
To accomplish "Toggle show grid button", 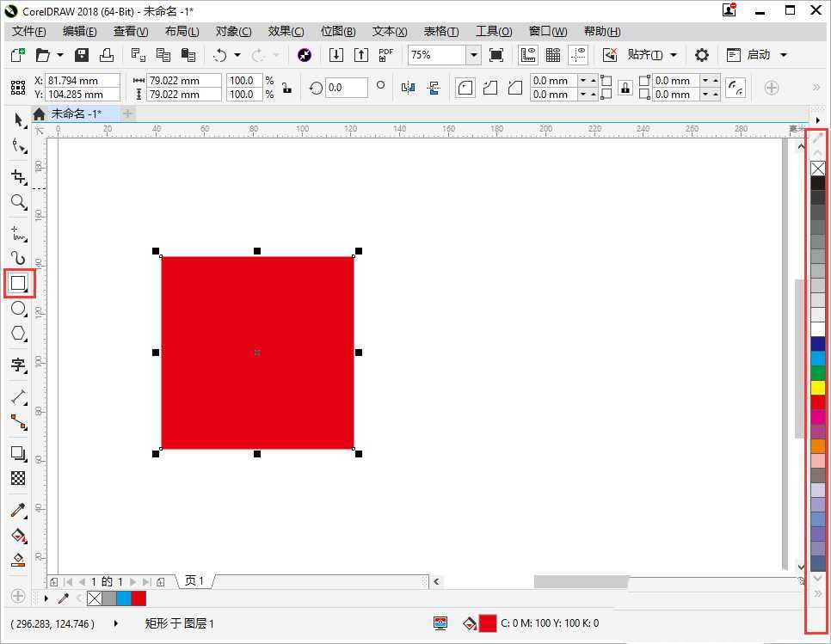I will pos(553,55).
